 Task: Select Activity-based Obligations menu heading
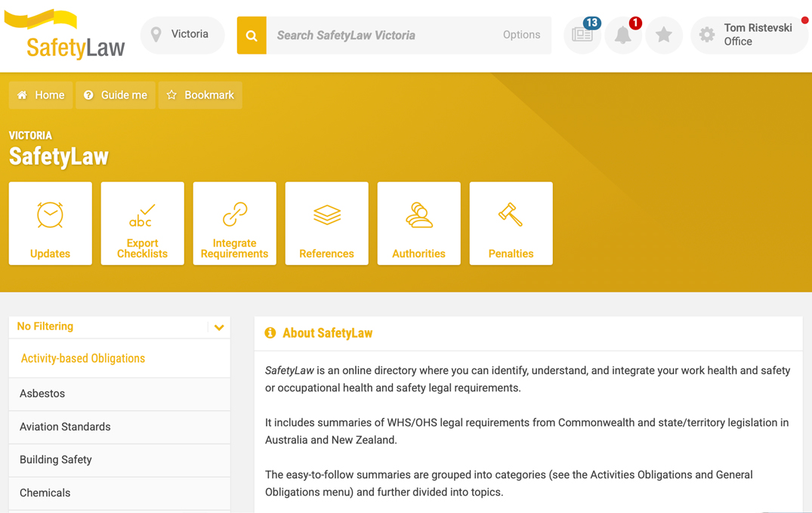[83, 358]
